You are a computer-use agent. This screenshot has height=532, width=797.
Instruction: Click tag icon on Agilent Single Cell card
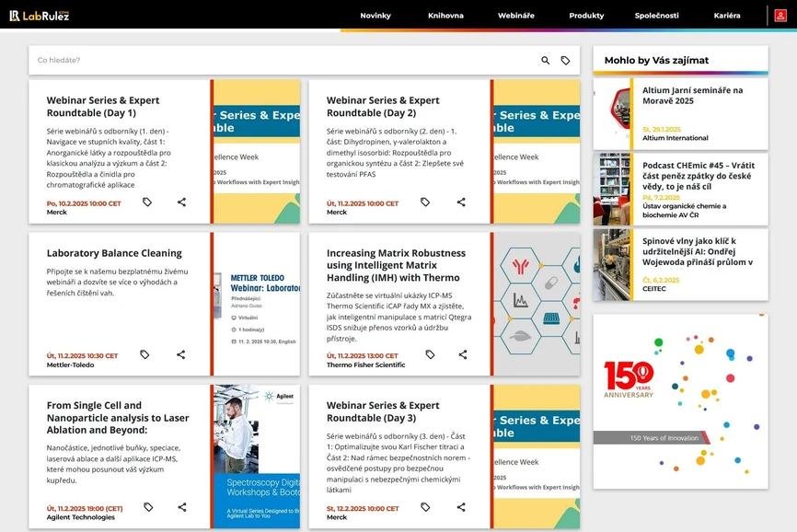[148, 507]
